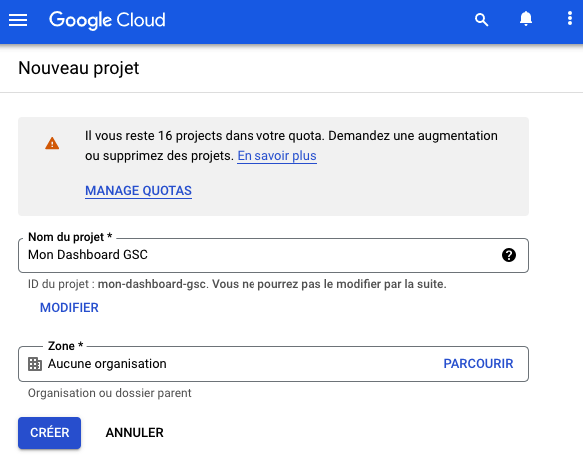The height and width of the screenshot is (475, 583).
Task: Click the mon-dashboard-gsc project ID text
Action: [152, 284]
